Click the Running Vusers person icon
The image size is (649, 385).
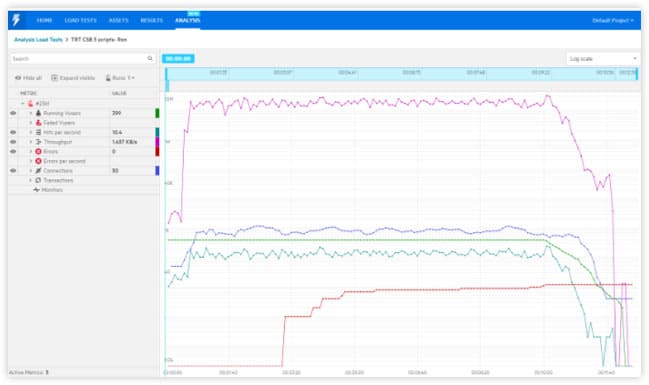click(x=38, y=113)
